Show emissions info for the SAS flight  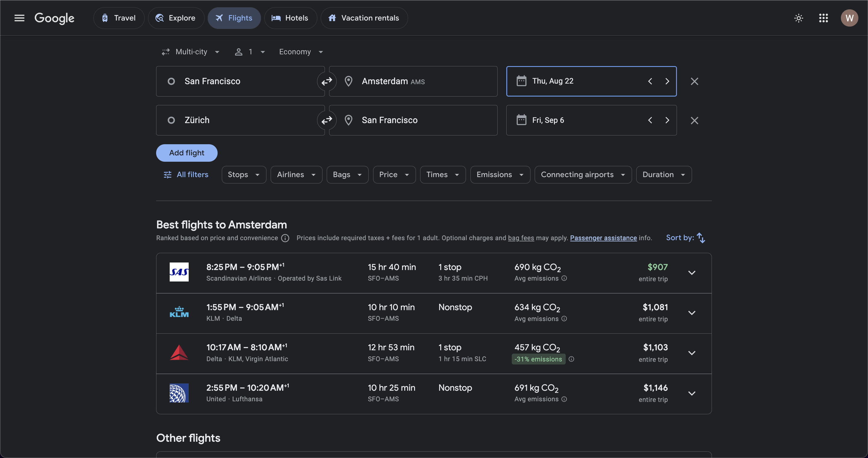pyautogui.click(x=564, y=278)
